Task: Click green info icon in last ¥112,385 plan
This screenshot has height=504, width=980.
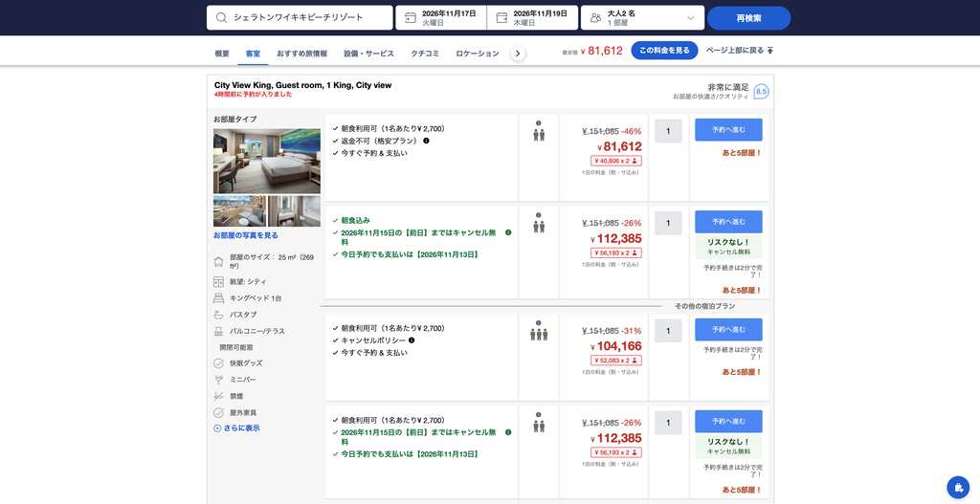Action: coord(508,432)
